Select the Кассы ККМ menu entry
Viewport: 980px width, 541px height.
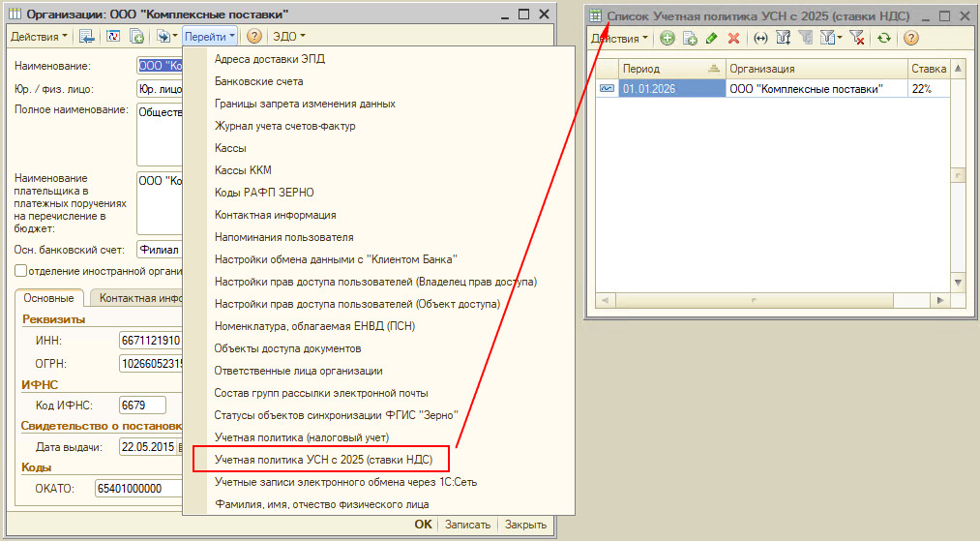pos(243,170)
